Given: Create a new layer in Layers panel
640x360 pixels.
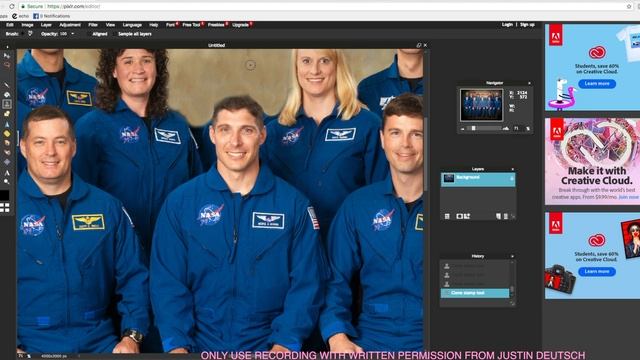Looking at the screenshot, I should [498, 216].
